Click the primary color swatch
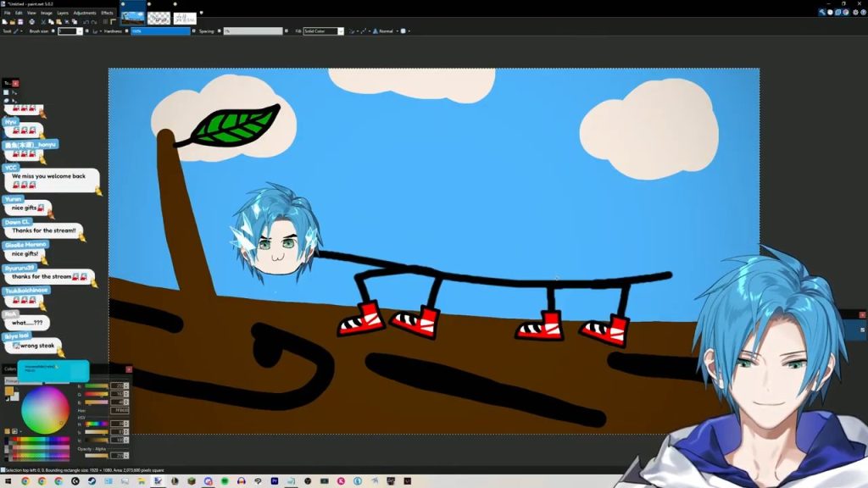868x488 pixels. pos(9,391)
